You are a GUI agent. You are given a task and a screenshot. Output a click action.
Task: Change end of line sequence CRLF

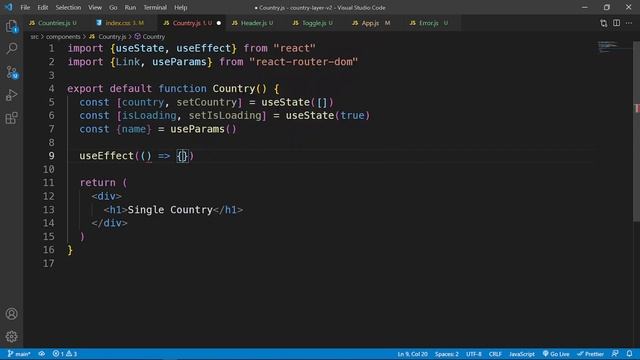[495, 354]
